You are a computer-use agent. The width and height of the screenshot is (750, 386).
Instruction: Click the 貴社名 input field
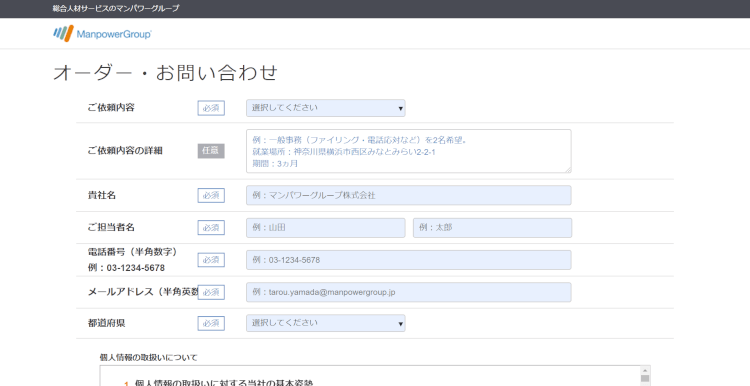point(408,195)
